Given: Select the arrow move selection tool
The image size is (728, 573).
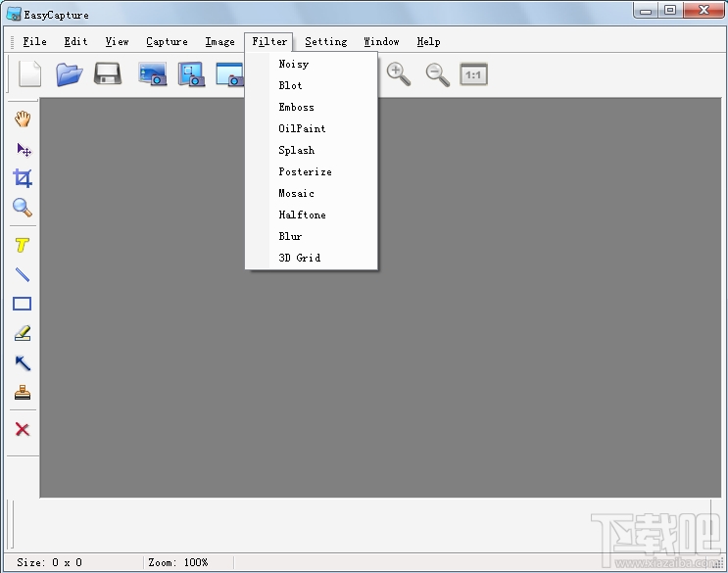Looking at the screenshot, I should pos(24,150).
